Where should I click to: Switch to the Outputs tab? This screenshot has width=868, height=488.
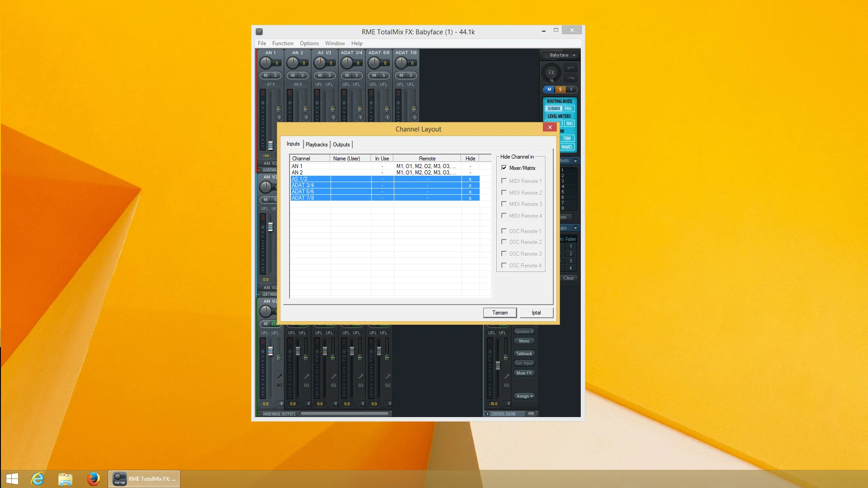[x=341, y=145]
